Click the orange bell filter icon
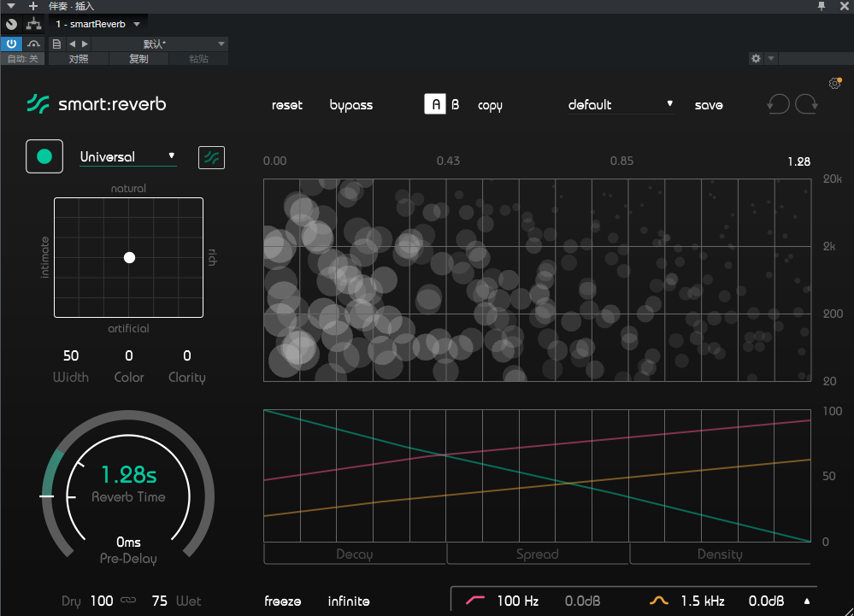This screenshot has width=854, height=616. [x=659, y=601]
